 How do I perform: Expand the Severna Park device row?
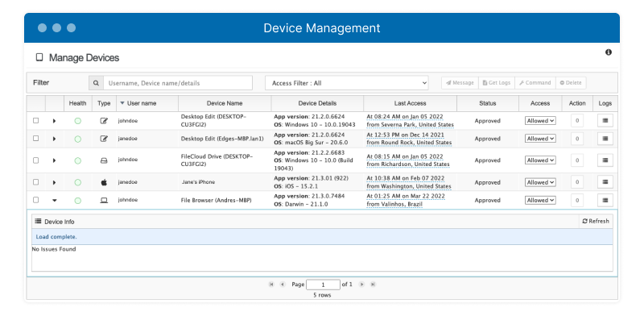[x=54, y=121]
